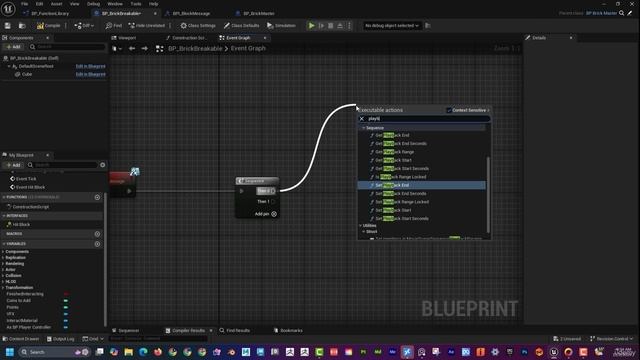
Task: Open the Asset menu
Action: click(56, 4)
